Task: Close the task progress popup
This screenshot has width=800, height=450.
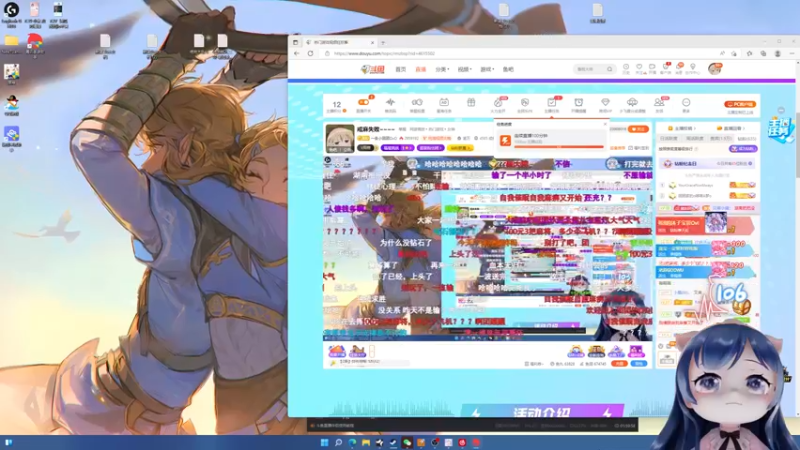Action: click(x=606, y=124)
